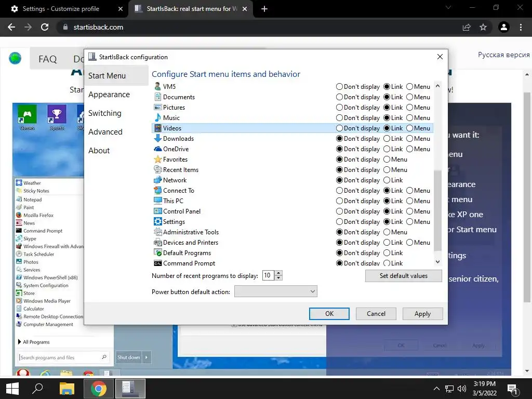Switch to the Appearance section

[116, 95]
